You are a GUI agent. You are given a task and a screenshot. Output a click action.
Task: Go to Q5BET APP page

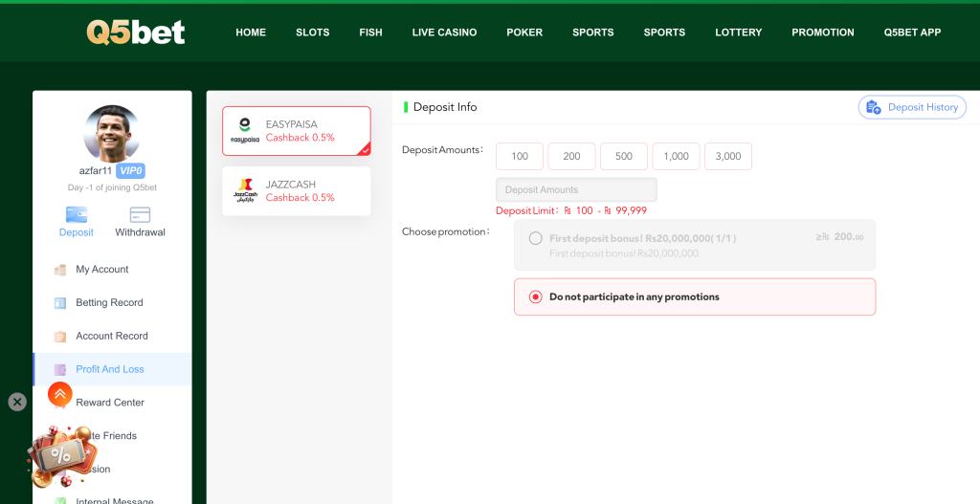[x=912, y=33]
